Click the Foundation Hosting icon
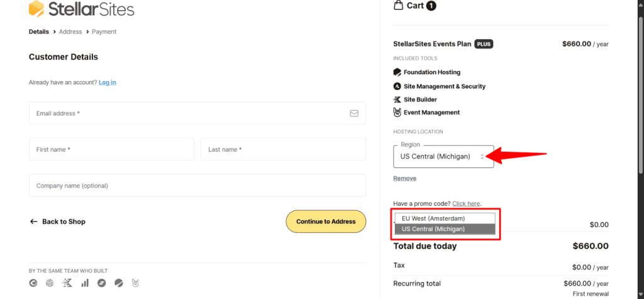The width and height of the screenshot is (644, 299). pos(397,72)
